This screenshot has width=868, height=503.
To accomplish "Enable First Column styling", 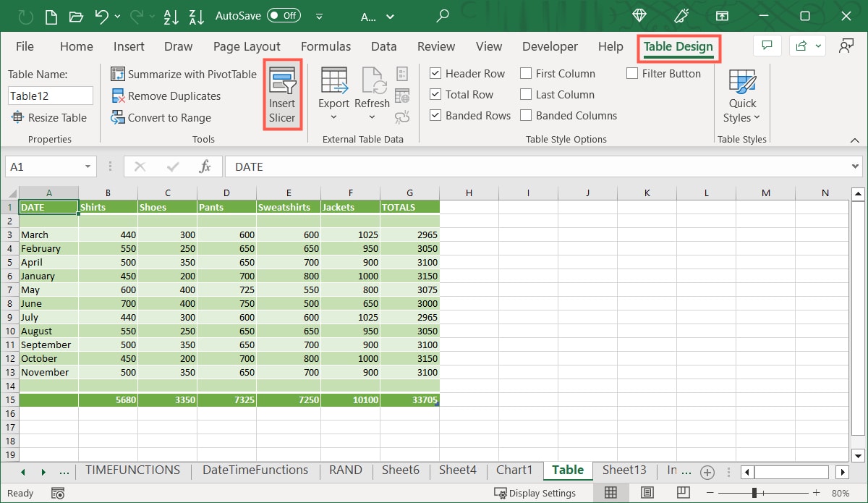I will (525, 73).
